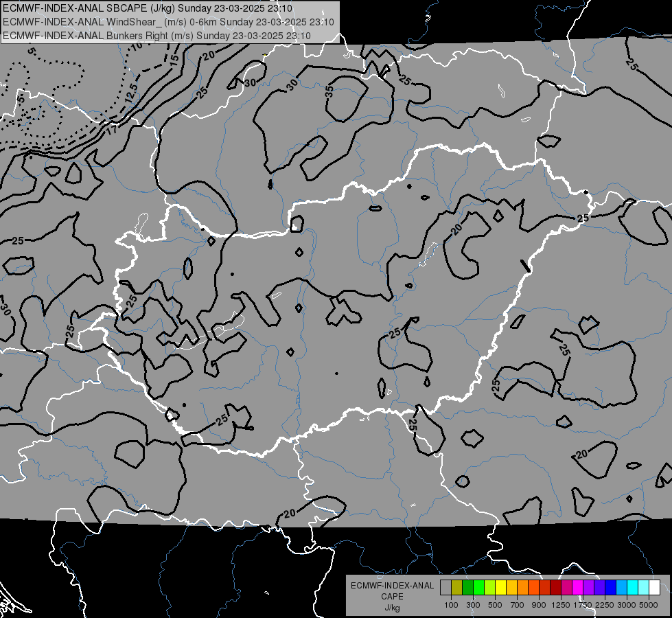Select the WindShear 0-6km header line

pyautogui.click(x=168, y=22)
